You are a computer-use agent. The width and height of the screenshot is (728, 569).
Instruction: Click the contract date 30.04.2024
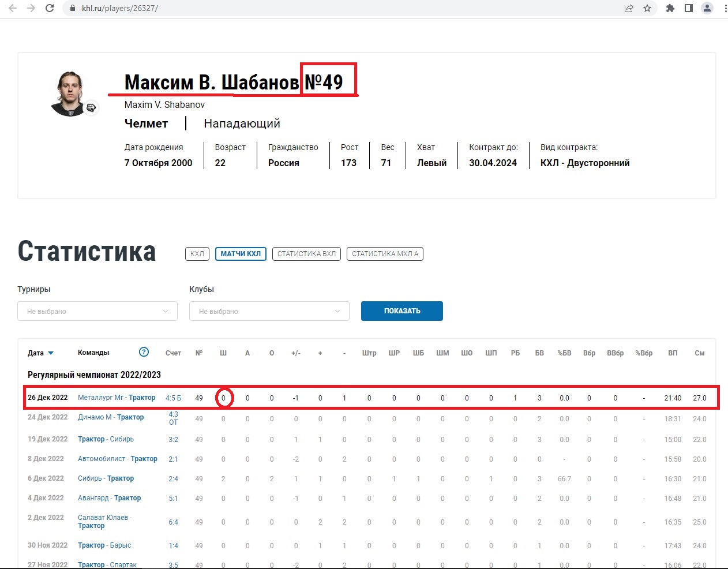coord(493,163)
